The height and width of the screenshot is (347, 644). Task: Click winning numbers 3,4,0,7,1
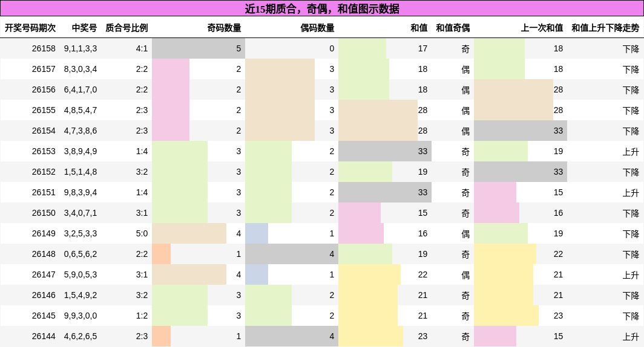tap(80, 213)
